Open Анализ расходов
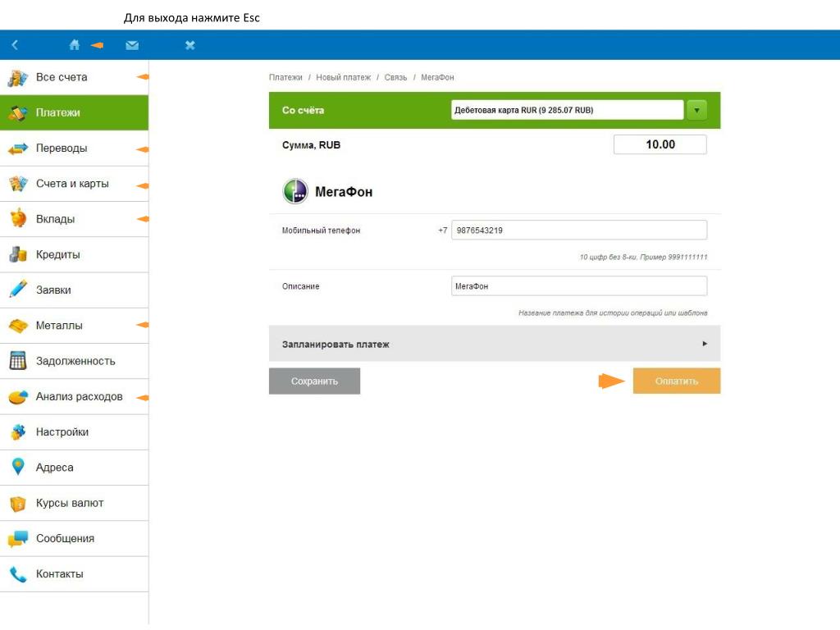Viewport: 840px width, 630px height. (x=75, y=396)
